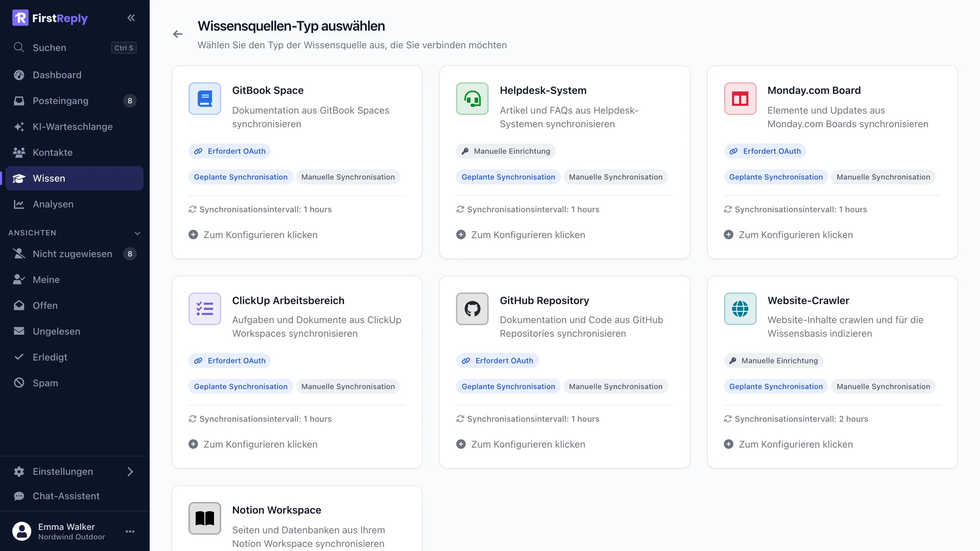The height and width of the screenshot is (551, 980).
Task: Collapse the ANSICHTEN section chevron
Action: (x=137, y=233)
